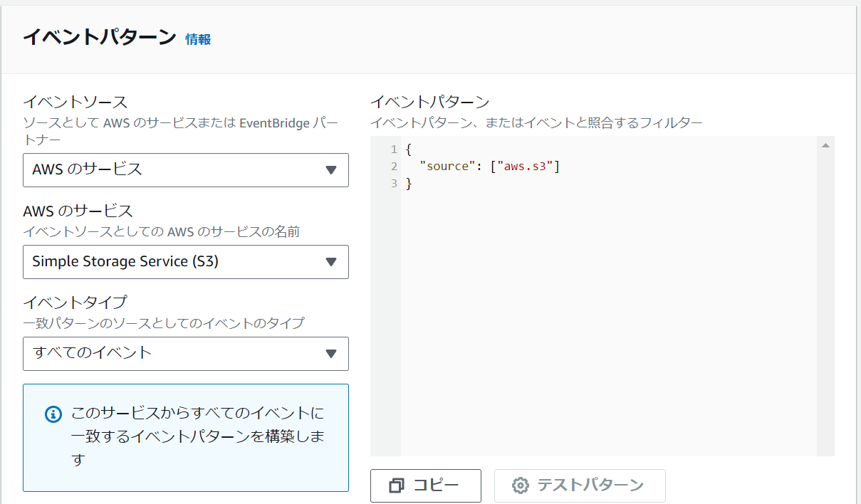Click the blue info icon in the notice box
Viewport: 861px width, 504px height.
(x=53, y=414)
